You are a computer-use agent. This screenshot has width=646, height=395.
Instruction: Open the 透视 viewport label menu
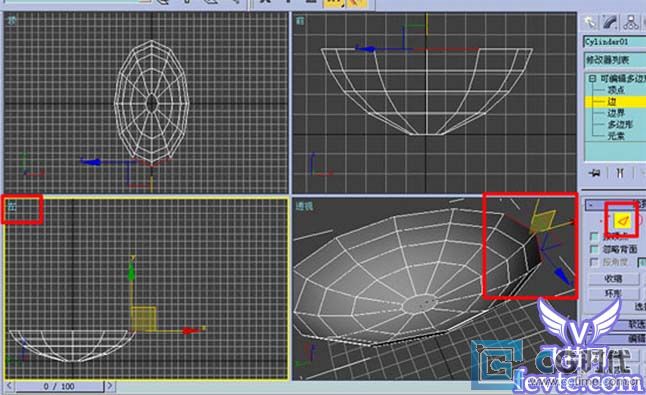[x=304, y=206]
